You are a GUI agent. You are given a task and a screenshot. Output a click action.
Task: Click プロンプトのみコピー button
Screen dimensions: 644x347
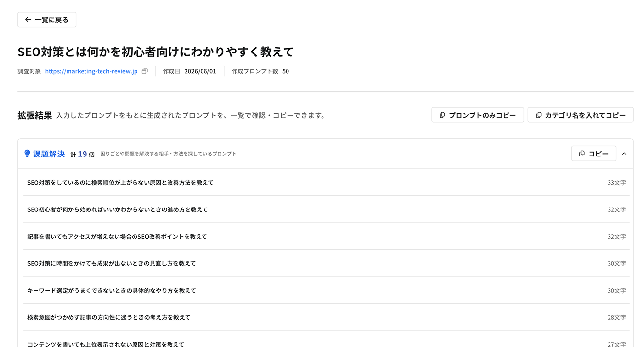(x=477, y=115)
